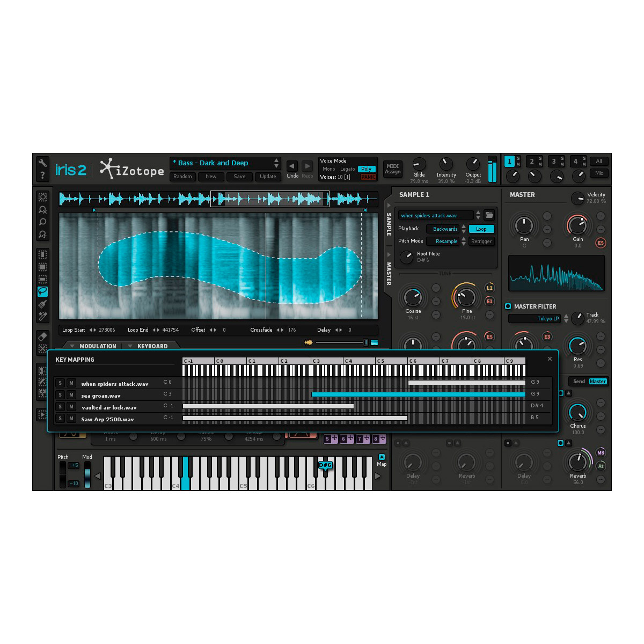The image size is (644, 644).
Task: Open the Playback mode Backwards dropdown
Action: [446, 229]
